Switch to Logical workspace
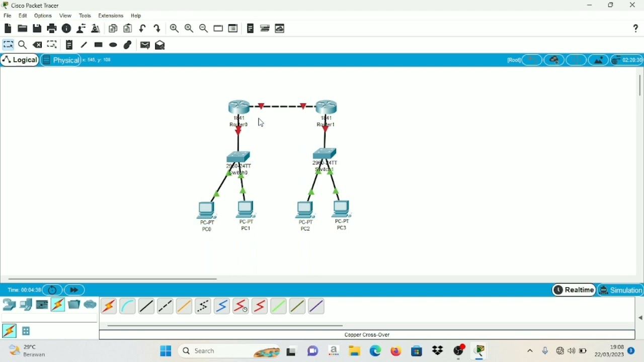This screenshot has height=362, width=644. coord(20,60)
